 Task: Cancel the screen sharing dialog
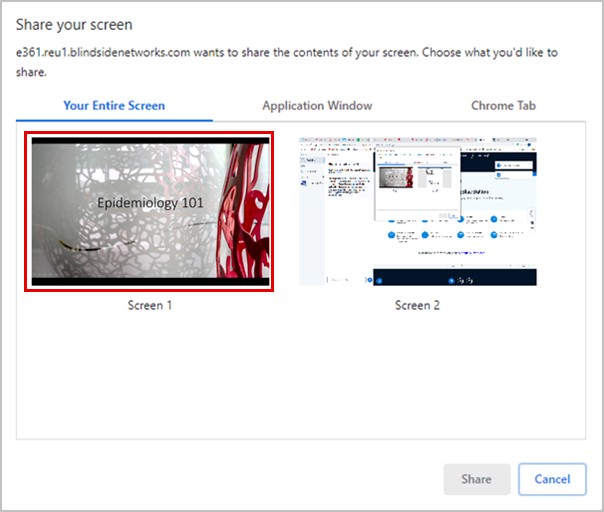551,479
